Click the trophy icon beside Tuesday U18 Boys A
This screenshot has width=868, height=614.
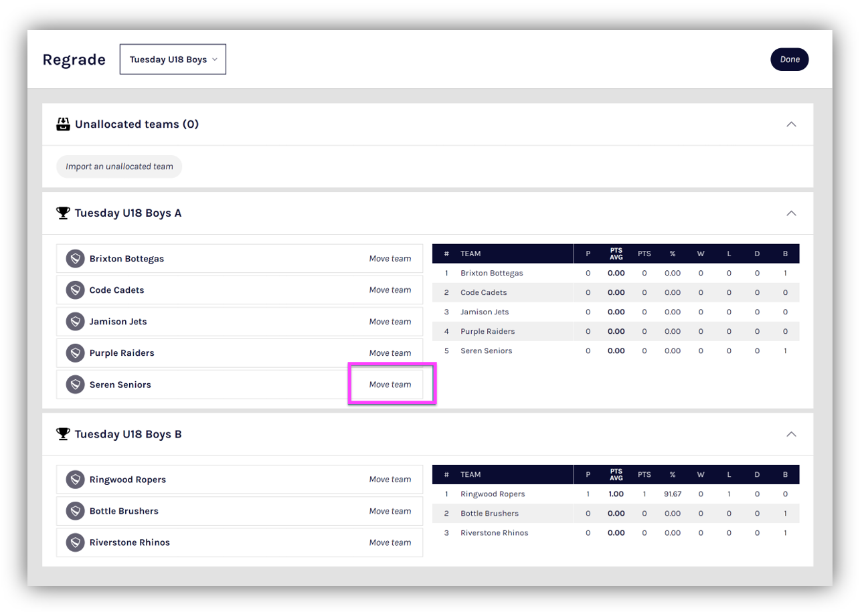[x=63, y=213]
